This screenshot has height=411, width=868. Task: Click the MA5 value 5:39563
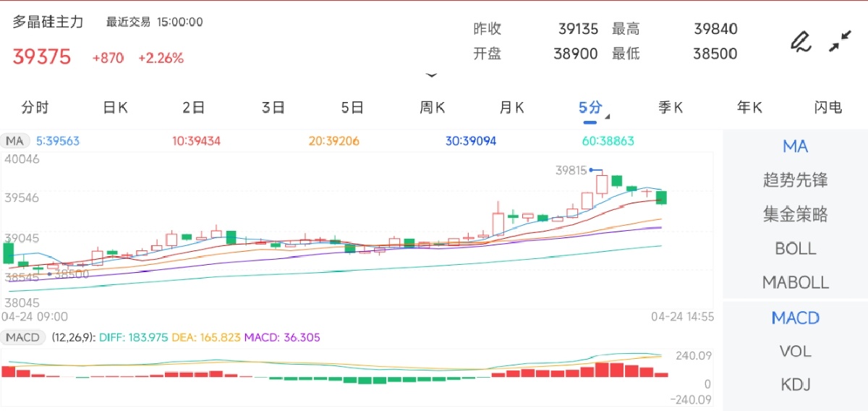58,141
